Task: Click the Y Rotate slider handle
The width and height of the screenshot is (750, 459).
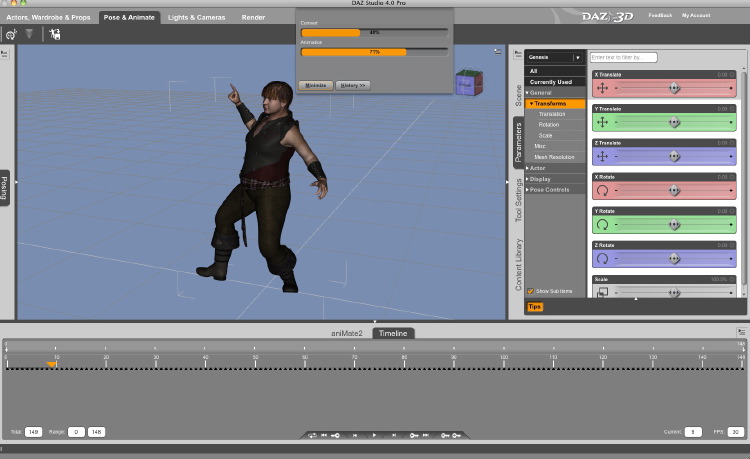Action: tap(674, 224)
